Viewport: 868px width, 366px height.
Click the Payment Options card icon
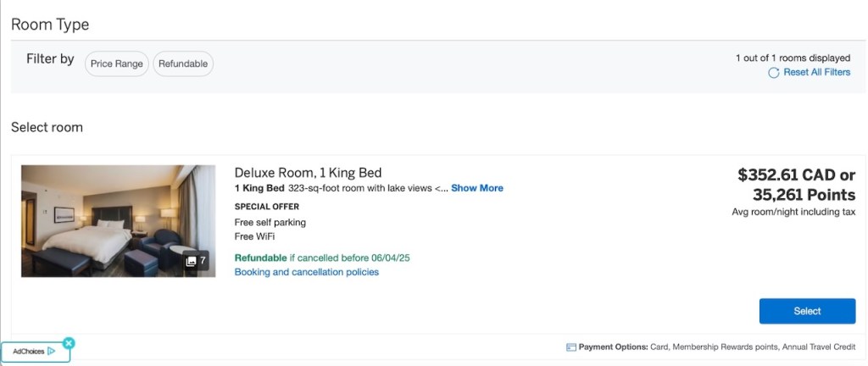point(571,347)
